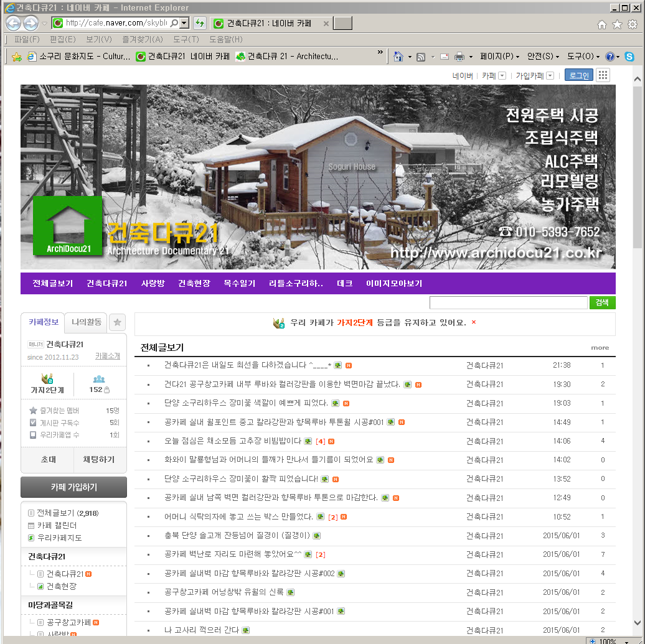The height and width of the screenshot is (644, 645).
Task: Click the IE Back navigation arrow
Action: tap(13, 24)
